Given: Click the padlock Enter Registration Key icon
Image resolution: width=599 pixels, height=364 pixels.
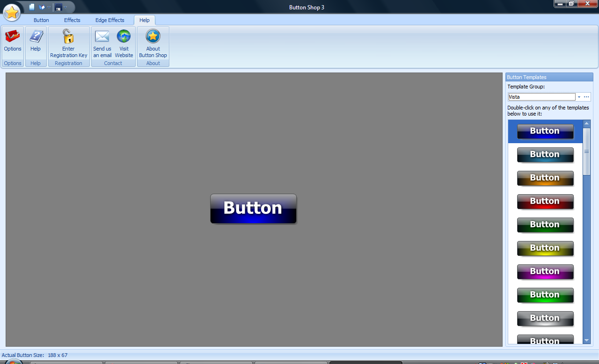Looking at the screenshot, I should [68, 36].
